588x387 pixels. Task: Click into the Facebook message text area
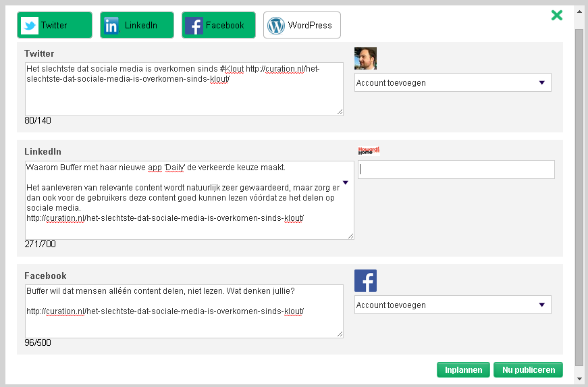click(x=184, y=311)
